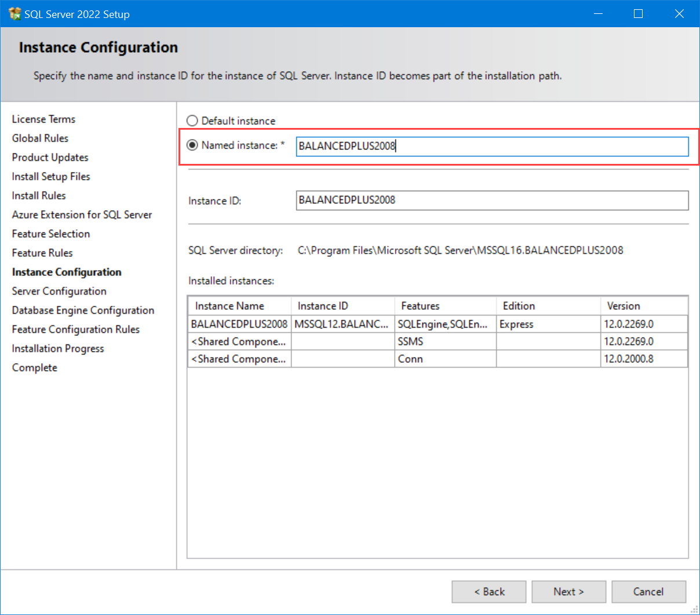Viewport: 700px width, 615px height.
Task: Open the Server Configuration step
Action: 59,291
